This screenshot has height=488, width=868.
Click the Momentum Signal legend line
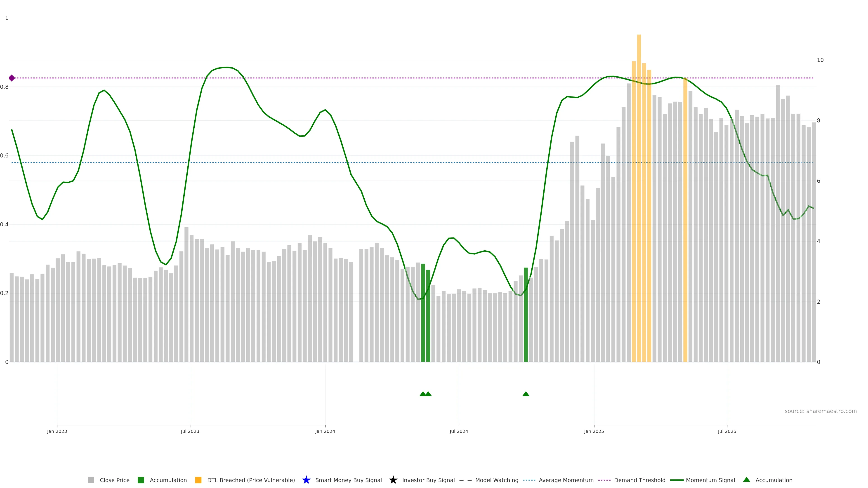point(677,480)
